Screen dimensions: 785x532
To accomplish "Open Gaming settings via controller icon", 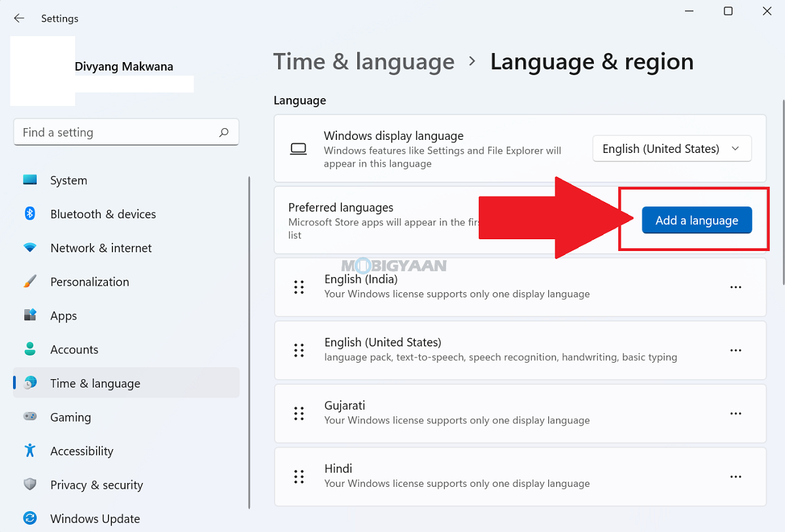I will [30, 417].
